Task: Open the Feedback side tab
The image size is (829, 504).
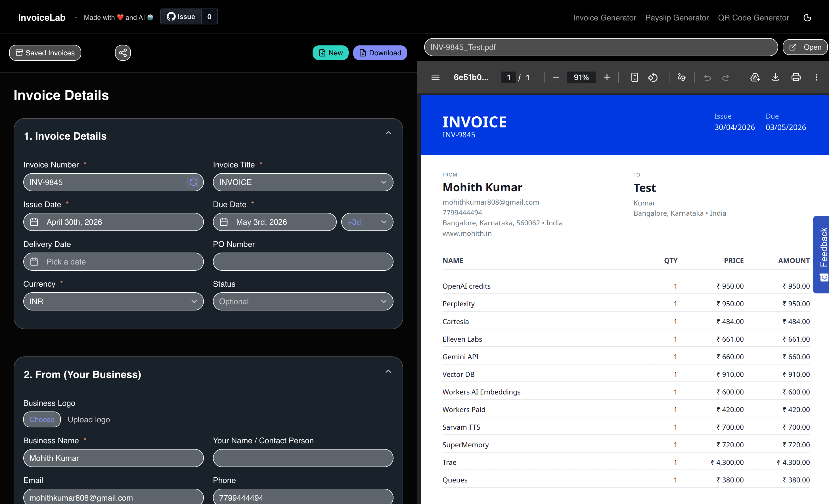Action: coord(821,255)
